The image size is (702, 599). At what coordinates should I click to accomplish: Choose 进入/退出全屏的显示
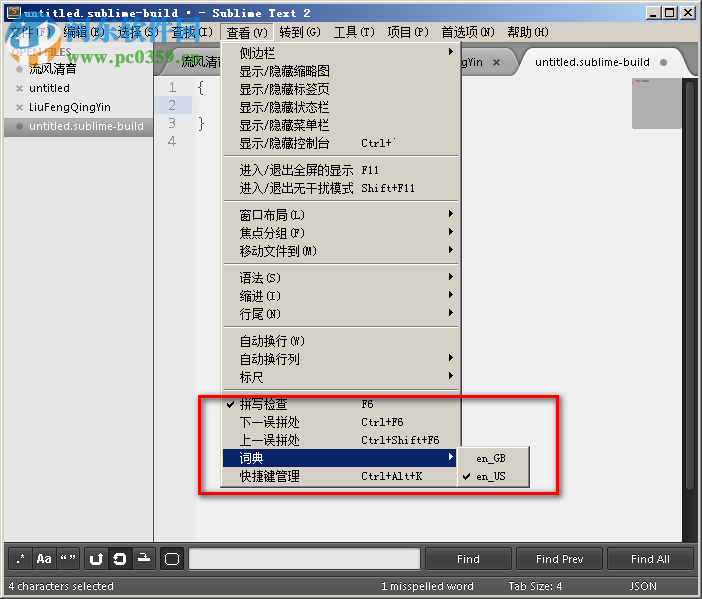340,170
